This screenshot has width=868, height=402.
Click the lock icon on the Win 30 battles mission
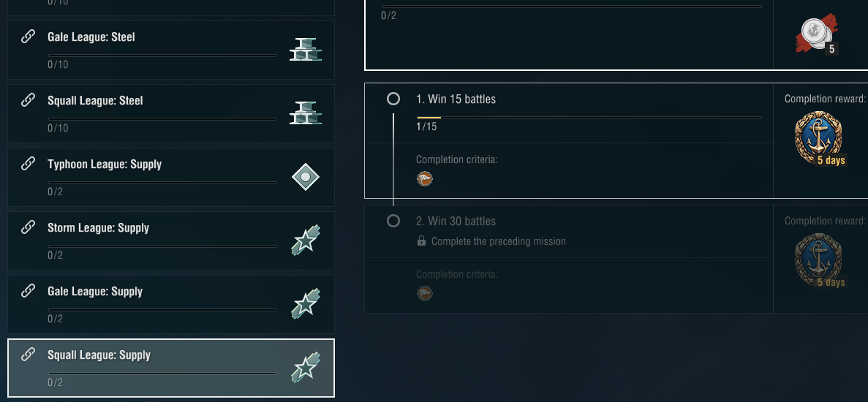[x=421, y=241]
